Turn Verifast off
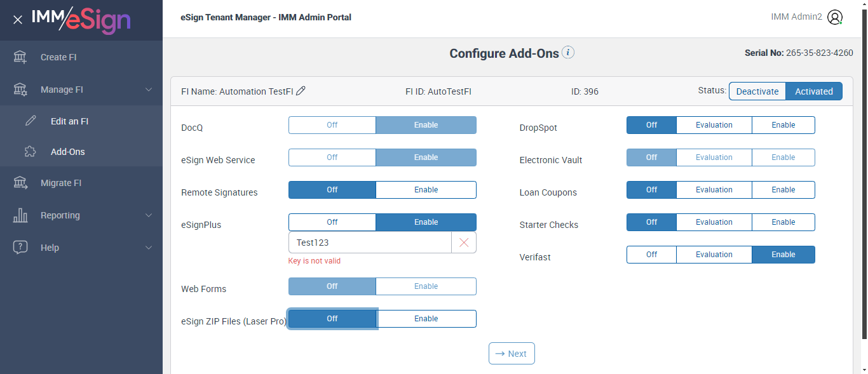The image size is (868, 374). pos(651,255)
